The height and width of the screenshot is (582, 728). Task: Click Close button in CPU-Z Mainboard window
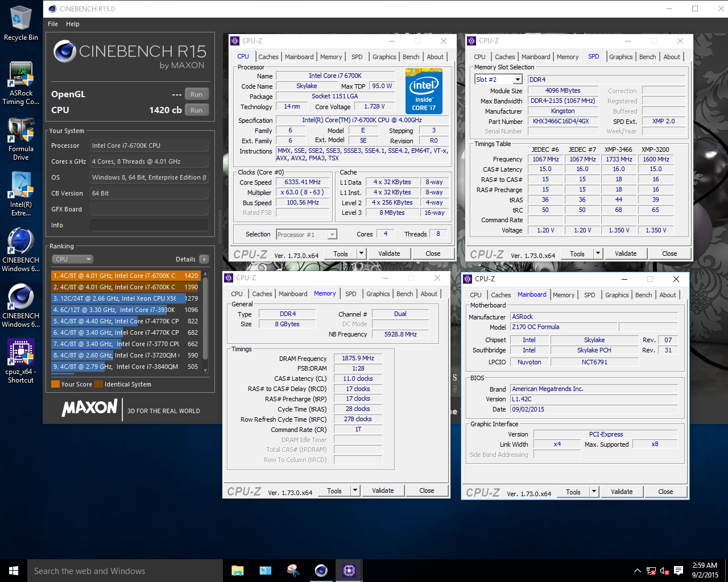(665, 492)
